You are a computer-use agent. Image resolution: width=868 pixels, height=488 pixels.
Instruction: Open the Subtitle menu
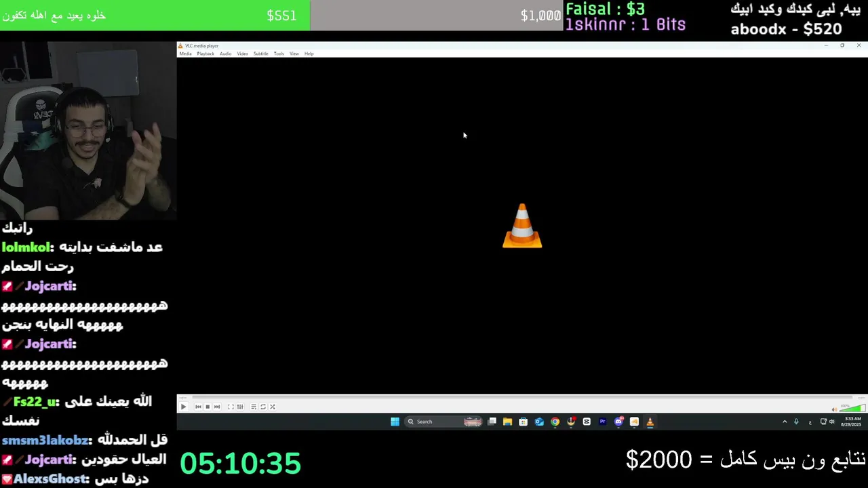[x=260, y=54]
